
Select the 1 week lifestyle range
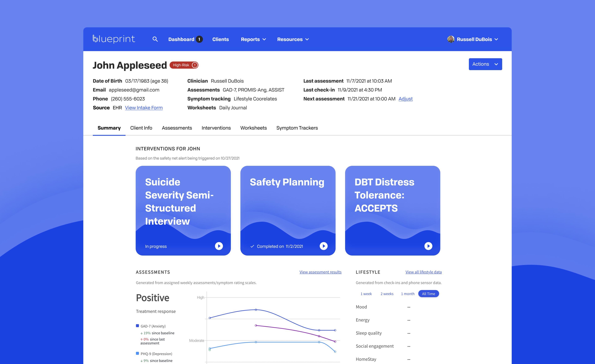point(366,294)
